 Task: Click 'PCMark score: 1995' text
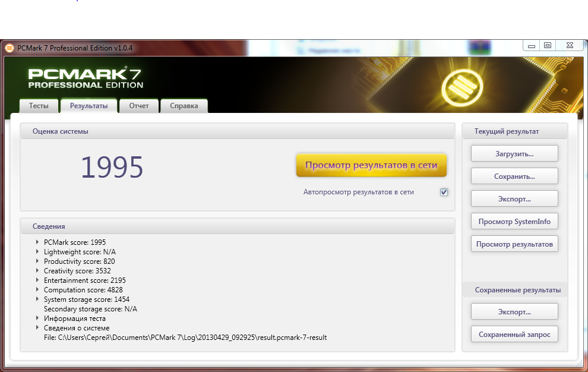pyautogui.click(x=75, y=242)
